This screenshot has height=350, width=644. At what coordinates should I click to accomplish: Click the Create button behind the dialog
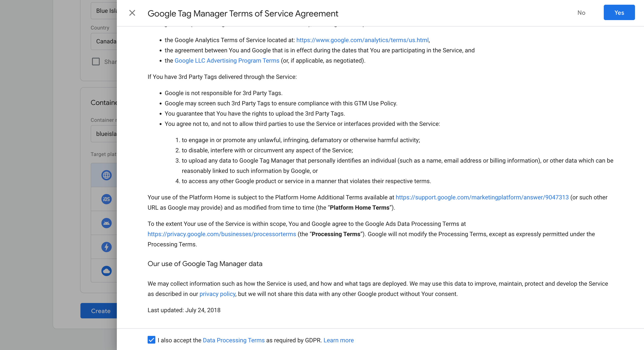tap(99, 310)
